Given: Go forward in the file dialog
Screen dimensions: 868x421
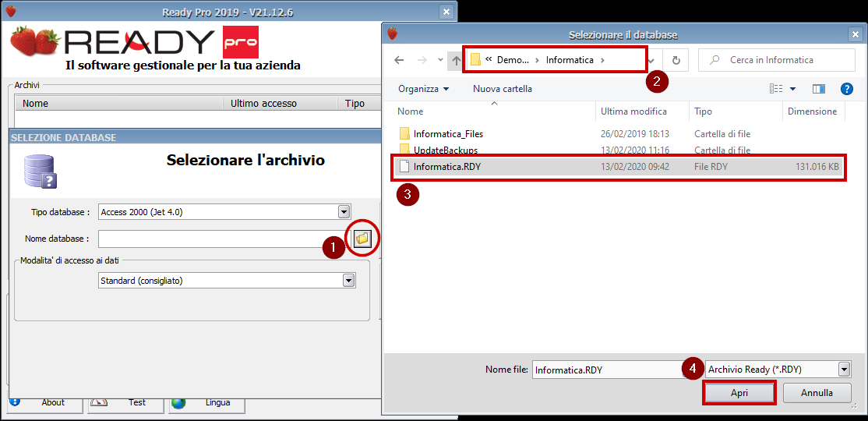Looking at the screenshot, I should pos(422,60).
